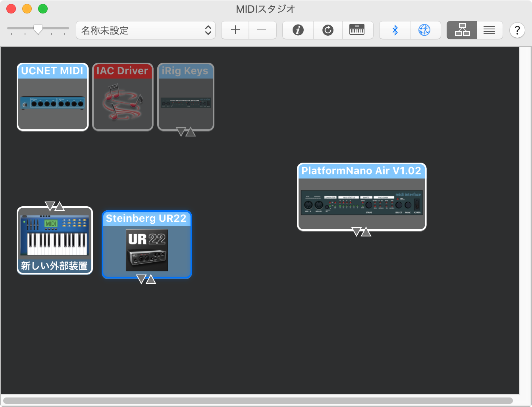Click the Steinberg UR22 output port down arrow
This screenshot has width=532, height=407.
(x=141, y=279)
